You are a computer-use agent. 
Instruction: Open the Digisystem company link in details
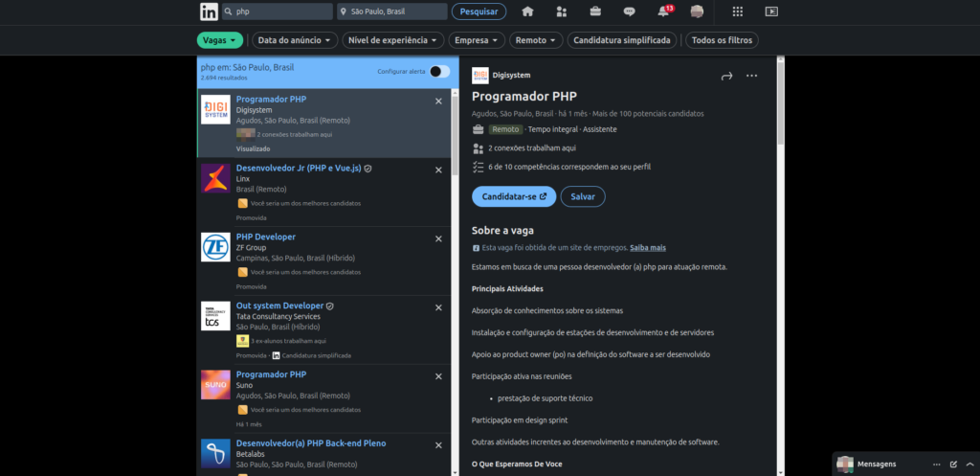[x=511, y=75]
